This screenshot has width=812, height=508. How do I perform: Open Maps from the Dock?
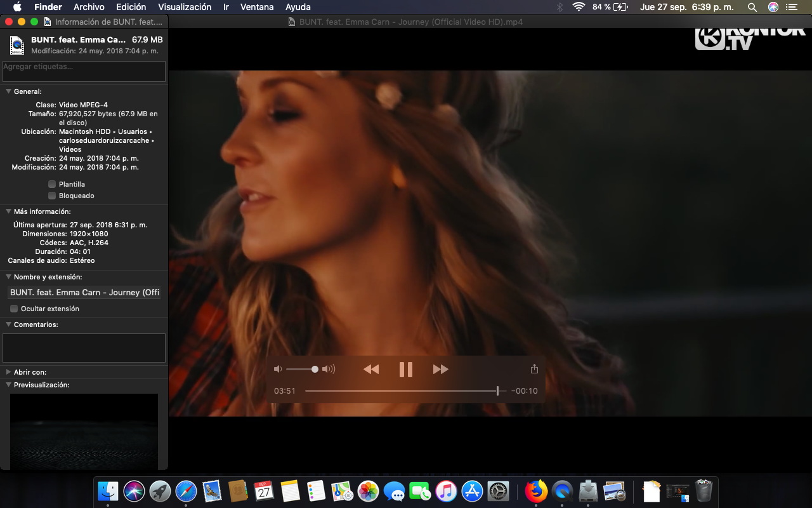tap(342, 491)
